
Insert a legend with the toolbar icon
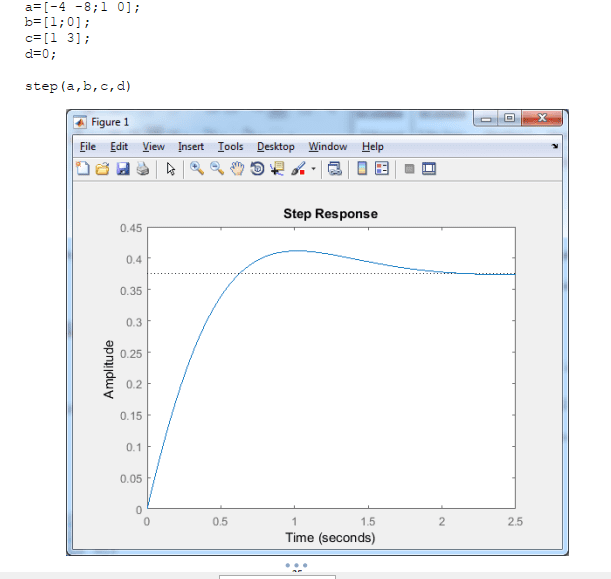point(382,169)
